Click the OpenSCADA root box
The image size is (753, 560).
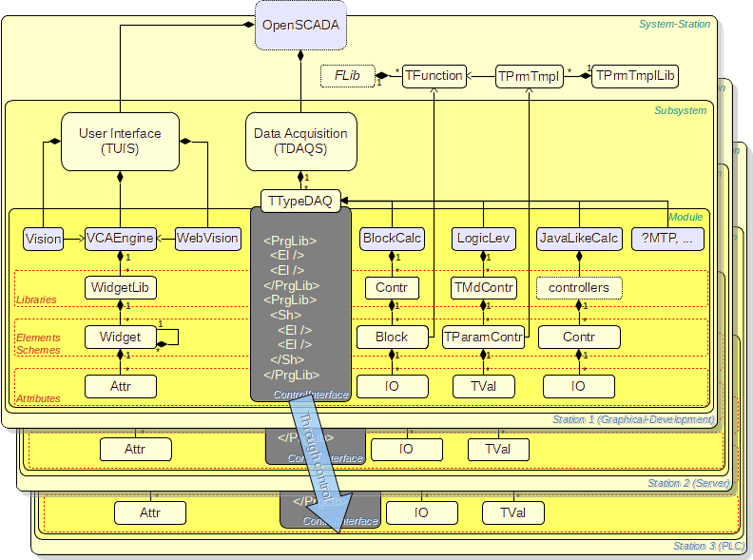click(x=300, y=25)
